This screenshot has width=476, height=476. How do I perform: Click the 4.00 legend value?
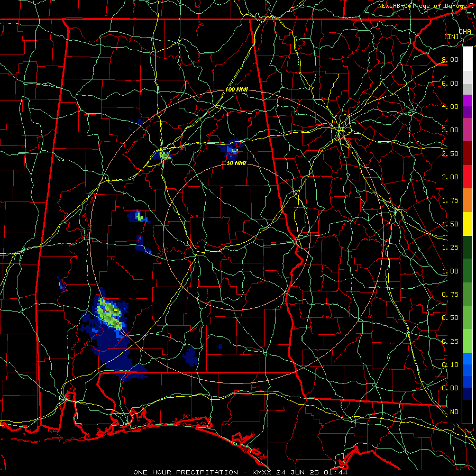tap(450, 106)
